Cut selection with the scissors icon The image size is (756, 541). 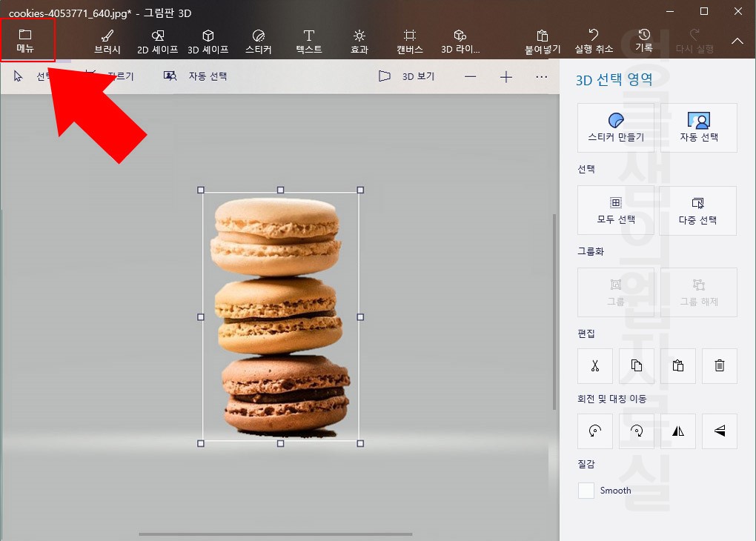click(594, 365)
